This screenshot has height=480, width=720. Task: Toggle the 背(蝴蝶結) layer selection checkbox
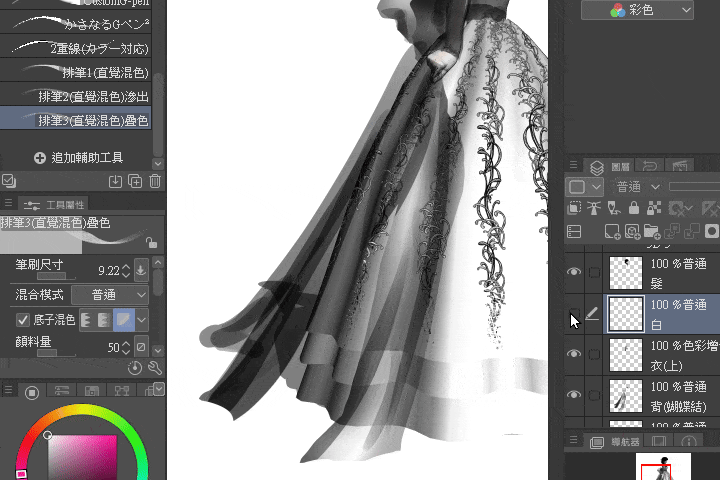pyautogui.click(x=594, y=395)
